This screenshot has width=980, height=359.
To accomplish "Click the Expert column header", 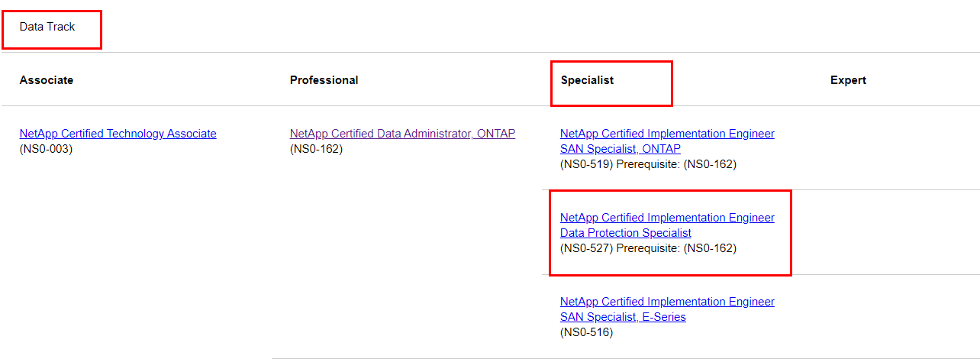I will click(848, 80).
